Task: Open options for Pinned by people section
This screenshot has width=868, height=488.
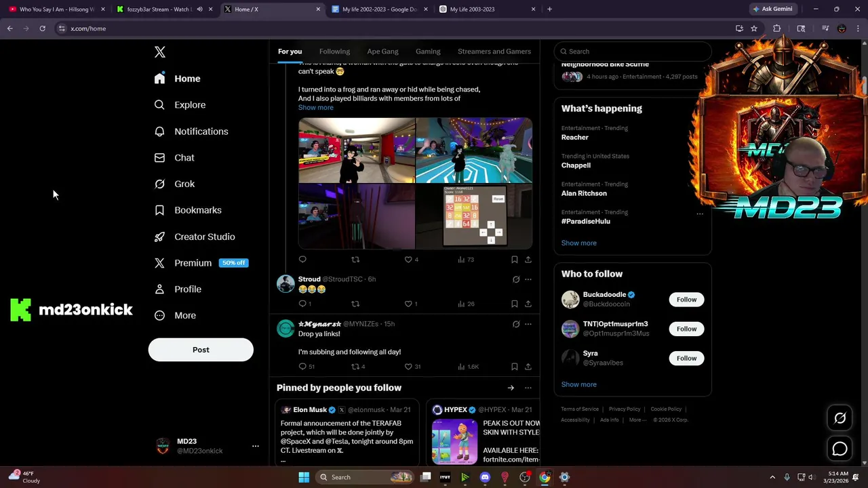Action: pyautogui.click(x=528, y=388)
